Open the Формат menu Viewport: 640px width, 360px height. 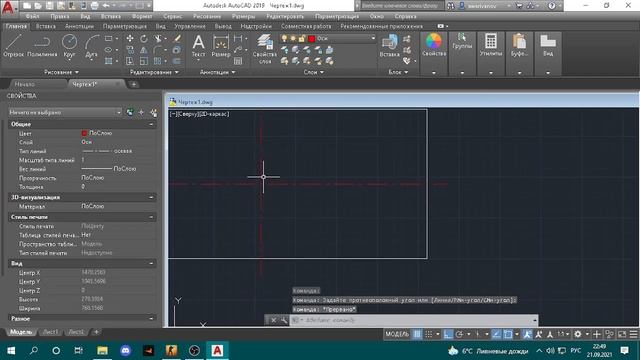[142, 16]
